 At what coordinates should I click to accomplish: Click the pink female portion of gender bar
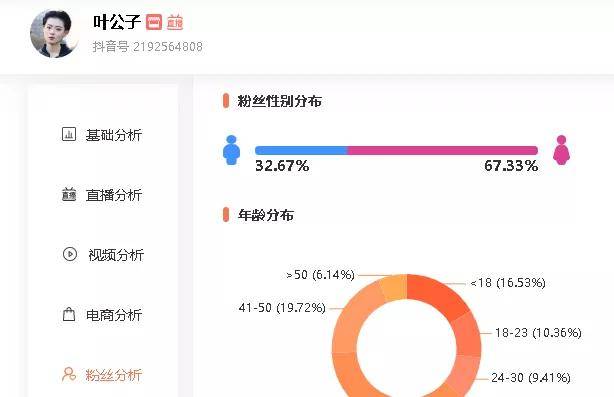tap(443, 150)
